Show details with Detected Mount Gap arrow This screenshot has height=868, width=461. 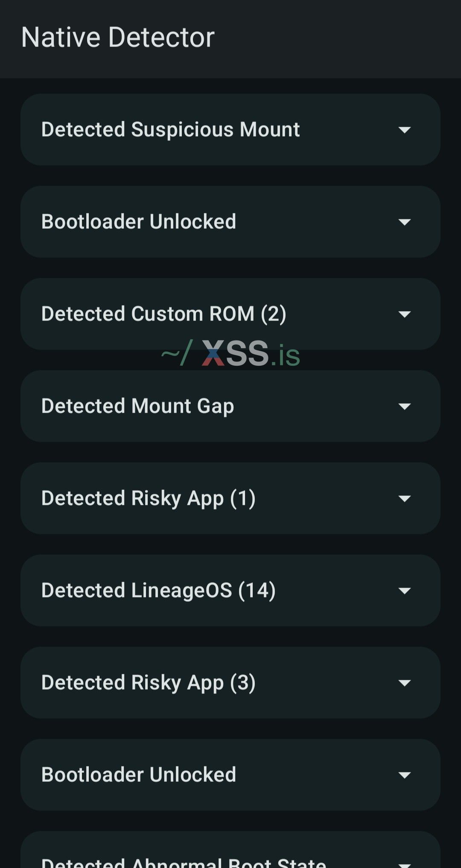pyautogui.click(x=404, y=406)
